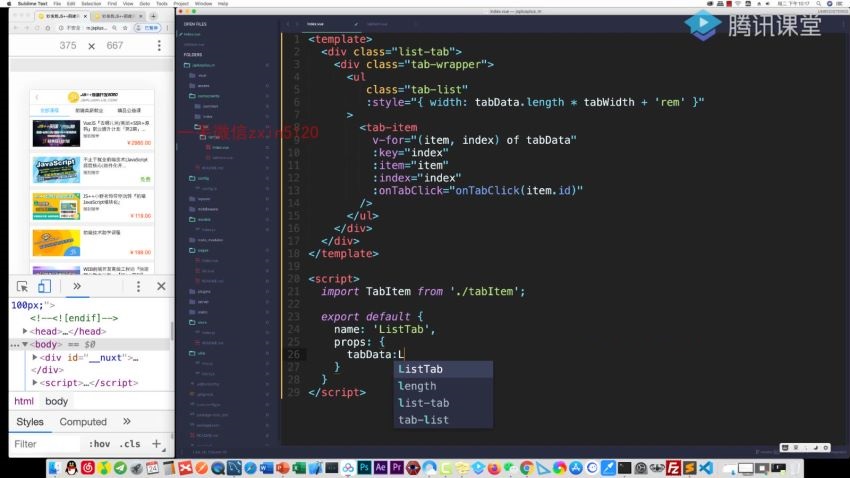Open device toolbar three-dot options menu

click(x=159, y=46)
